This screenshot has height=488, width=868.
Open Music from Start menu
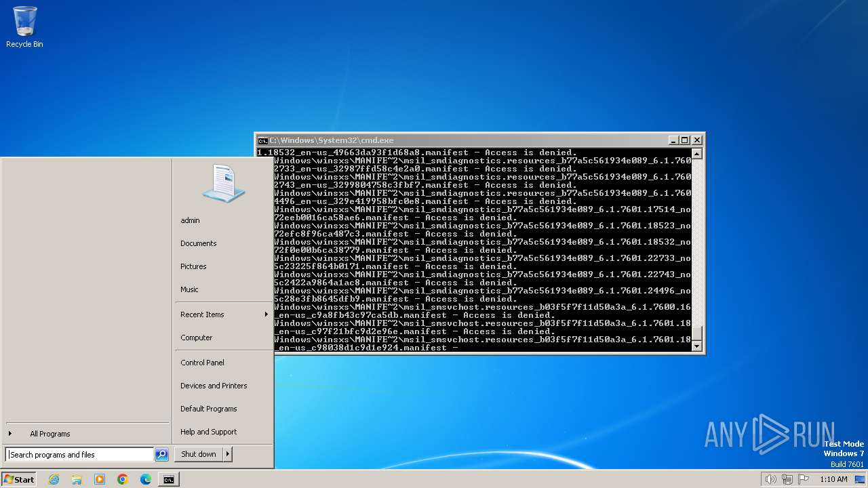(x=223, y=289)
